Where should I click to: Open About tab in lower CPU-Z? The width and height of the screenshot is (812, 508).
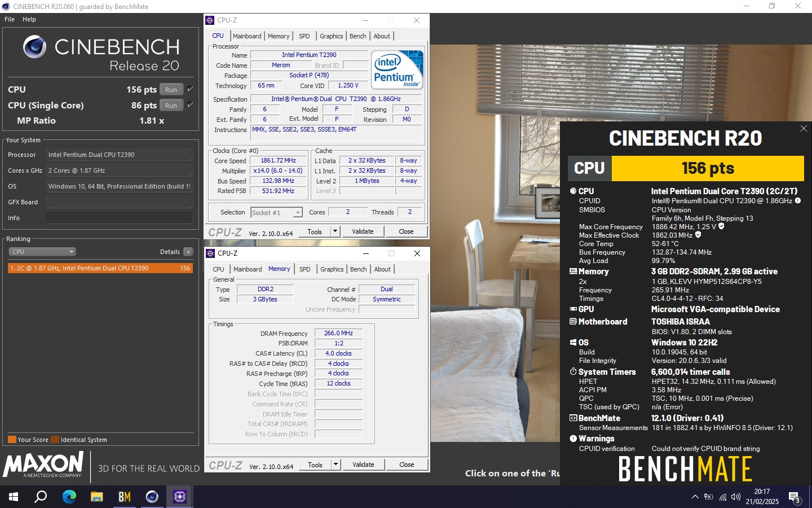click(x=382, y=269)
